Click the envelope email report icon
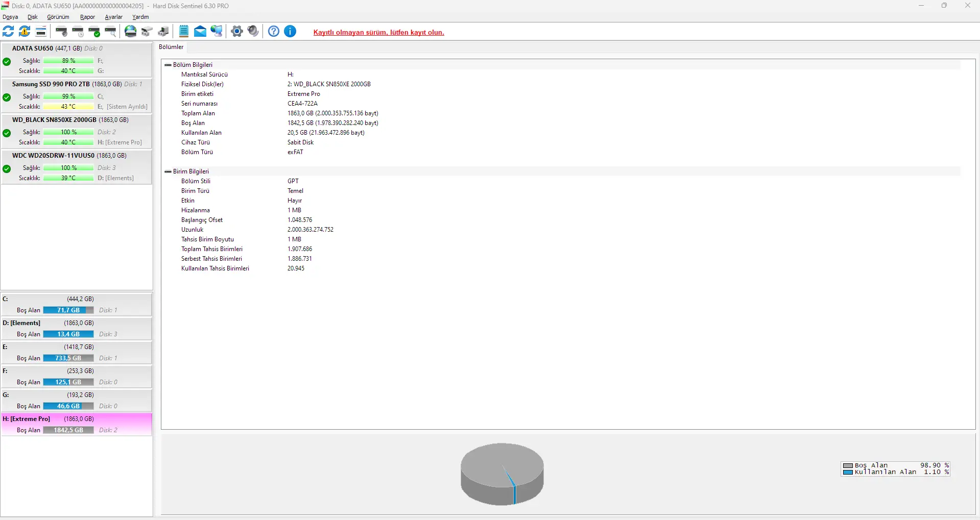 [200, 32]
